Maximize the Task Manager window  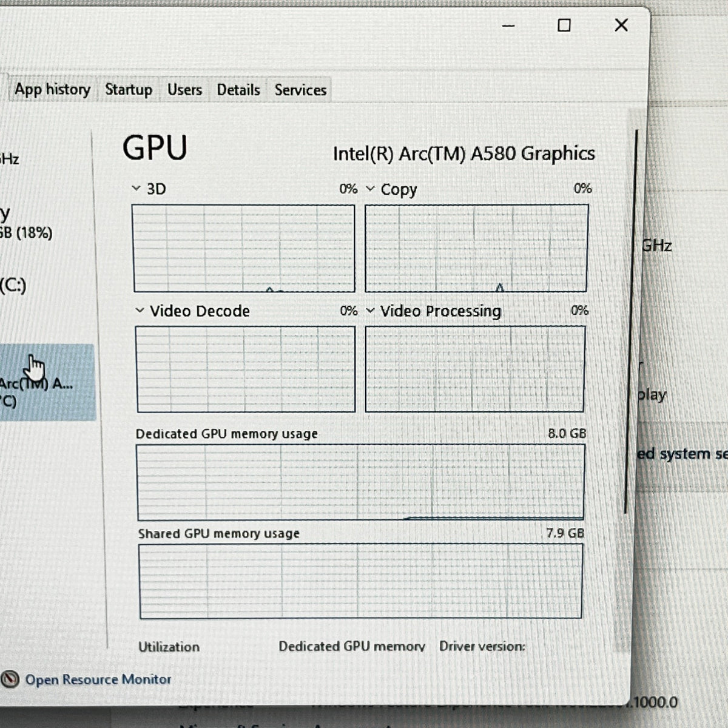pyautogui.click(x=564, y=25)
